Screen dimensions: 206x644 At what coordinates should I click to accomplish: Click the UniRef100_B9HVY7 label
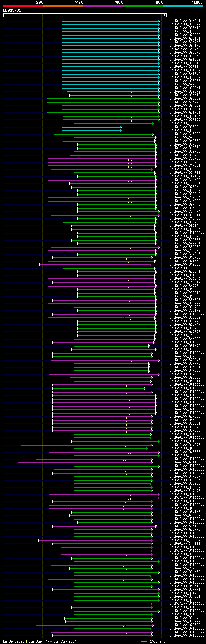click(185, 102)
